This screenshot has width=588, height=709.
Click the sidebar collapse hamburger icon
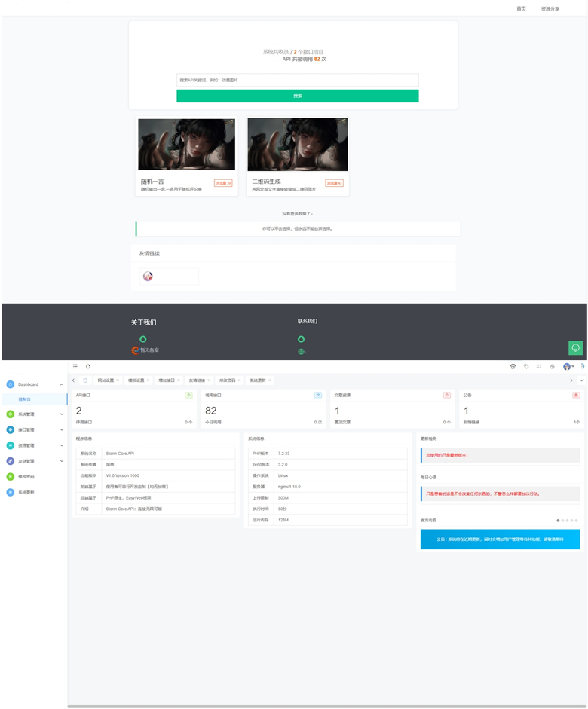[75, 366]
